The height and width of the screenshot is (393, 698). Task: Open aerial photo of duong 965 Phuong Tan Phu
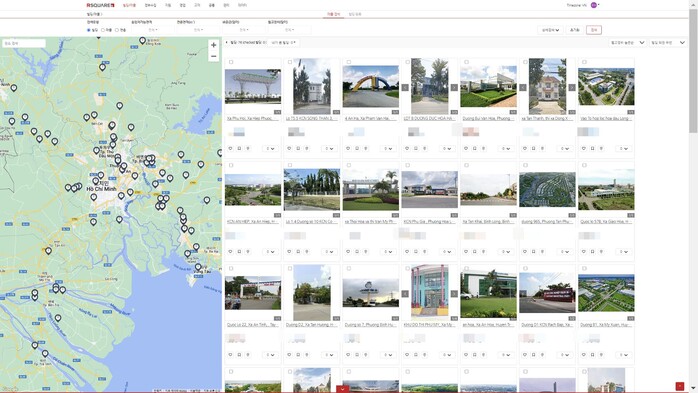coord(547,190)
